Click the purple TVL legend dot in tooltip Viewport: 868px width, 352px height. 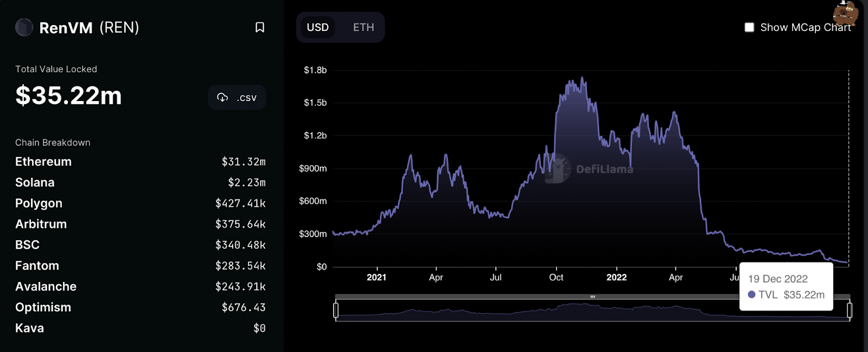[x=751, y=294]
